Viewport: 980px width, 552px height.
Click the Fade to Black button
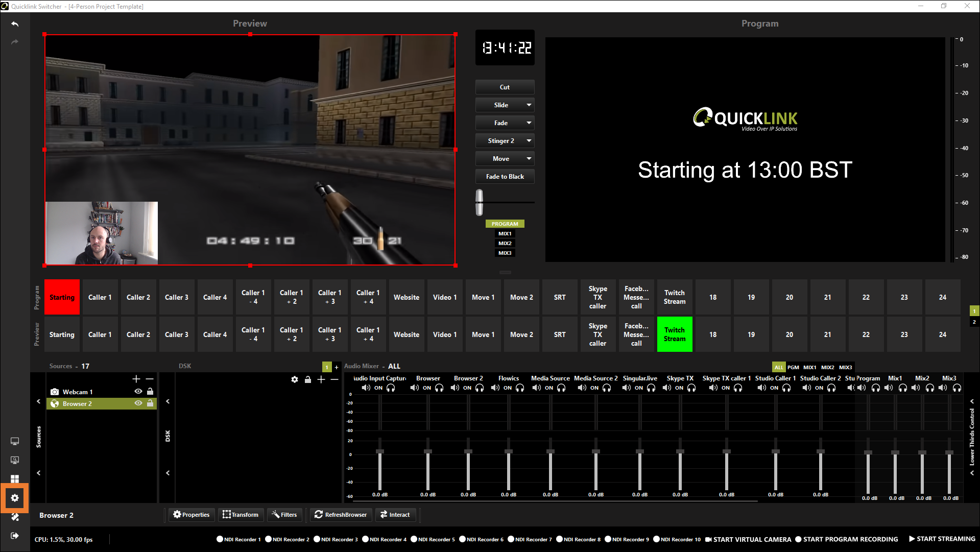pos(505,177)
